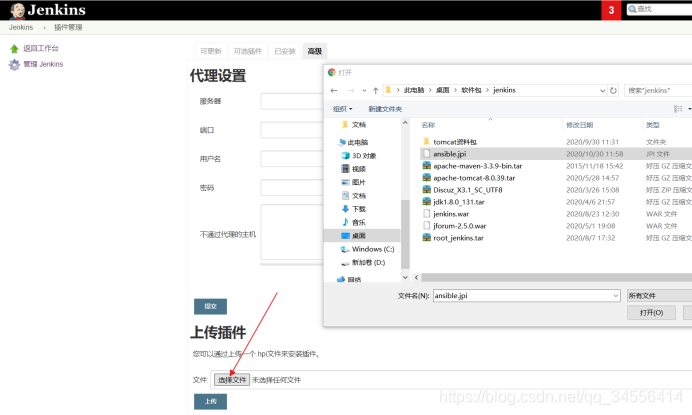The height and width of the screenshot is (415, 692).
Task: Click the green up-arrow return icon
Action: (14, 49)
